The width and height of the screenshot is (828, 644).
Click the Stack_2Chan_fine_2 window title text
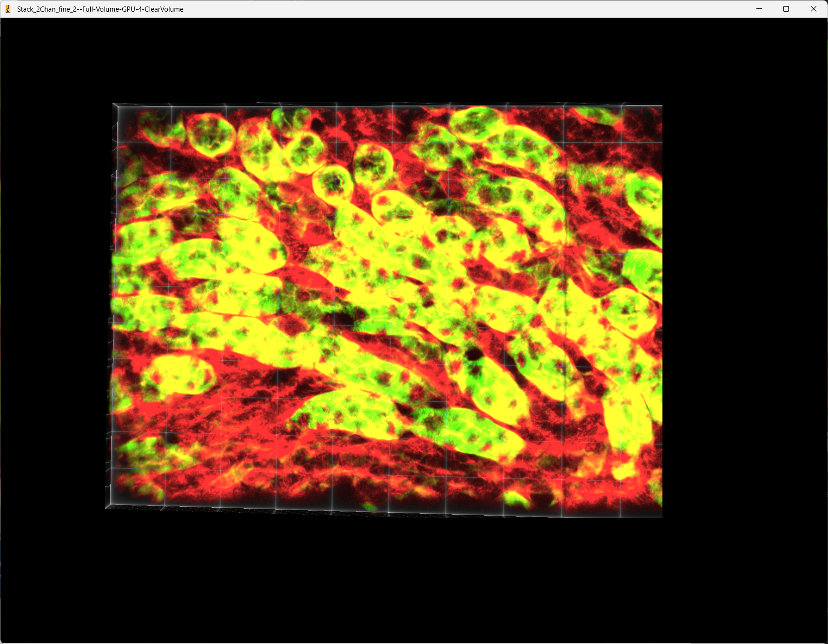(x=100, y=9)
